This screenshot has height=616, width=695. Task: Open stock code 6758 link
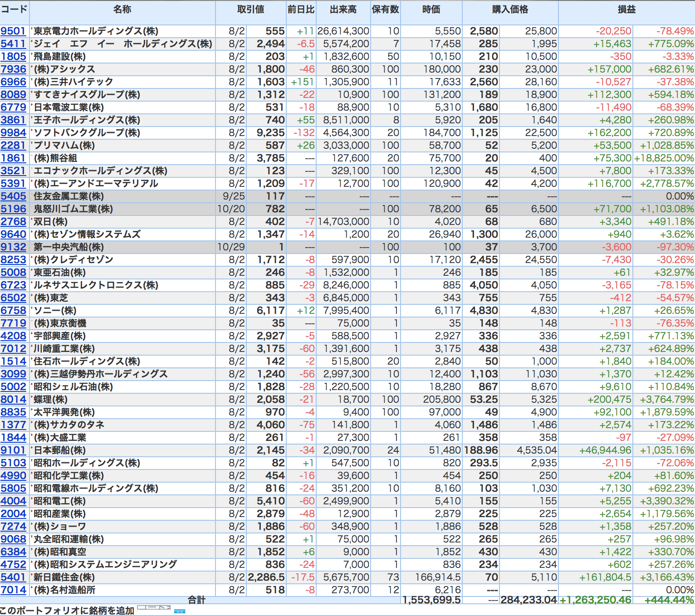point(13,310)
